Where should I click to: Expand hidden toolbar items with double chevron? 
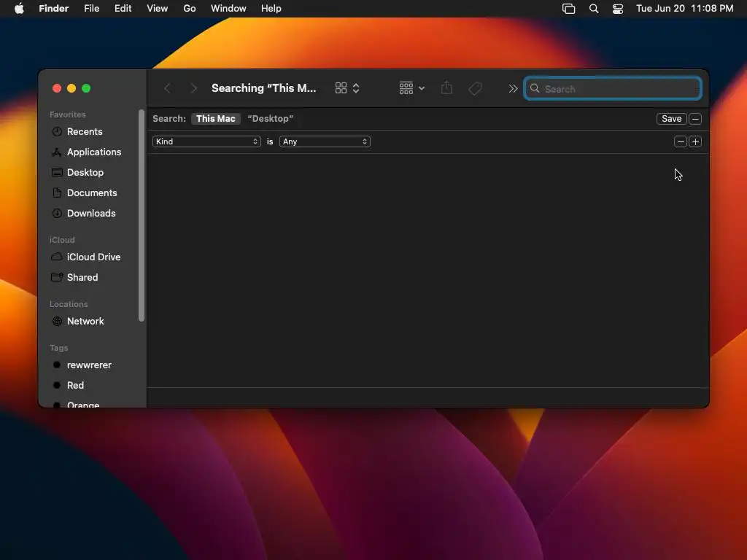click(513, 88)
